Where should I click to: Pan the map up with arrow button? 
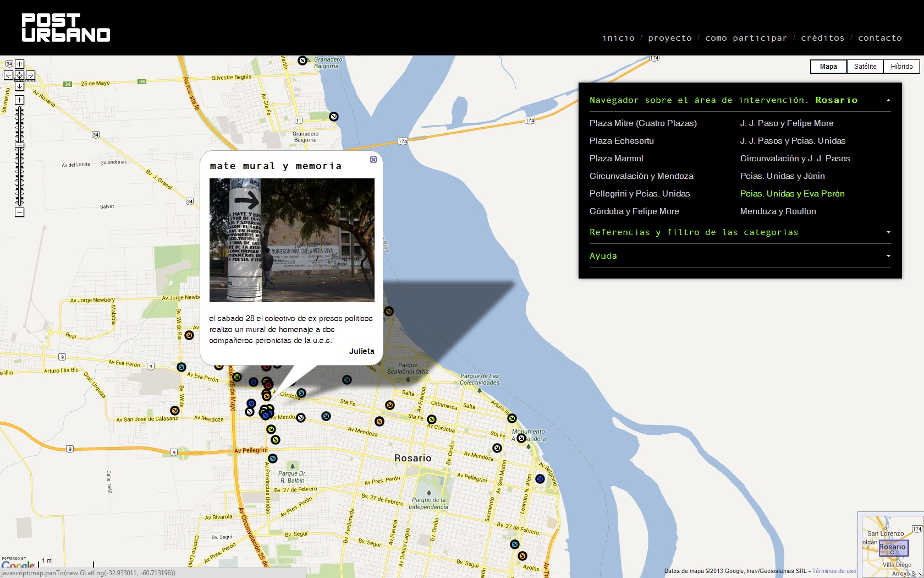[x=19, y=64]
